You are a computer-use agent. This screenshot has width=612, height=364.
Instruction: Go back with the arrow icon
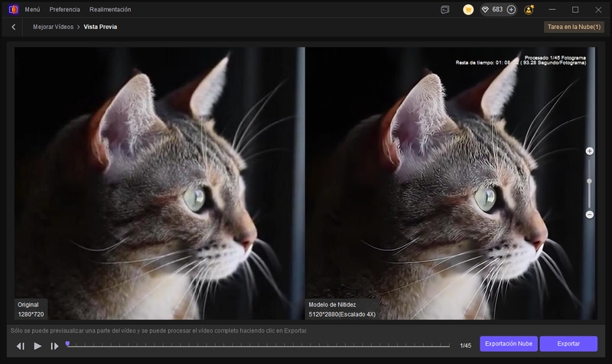(14, 27)
